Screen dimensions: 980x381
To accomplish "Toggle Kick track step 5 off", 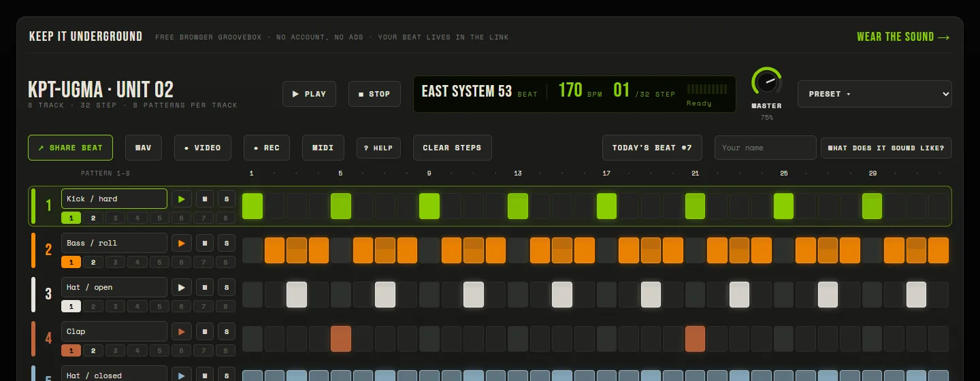I will tap(341, 206).
